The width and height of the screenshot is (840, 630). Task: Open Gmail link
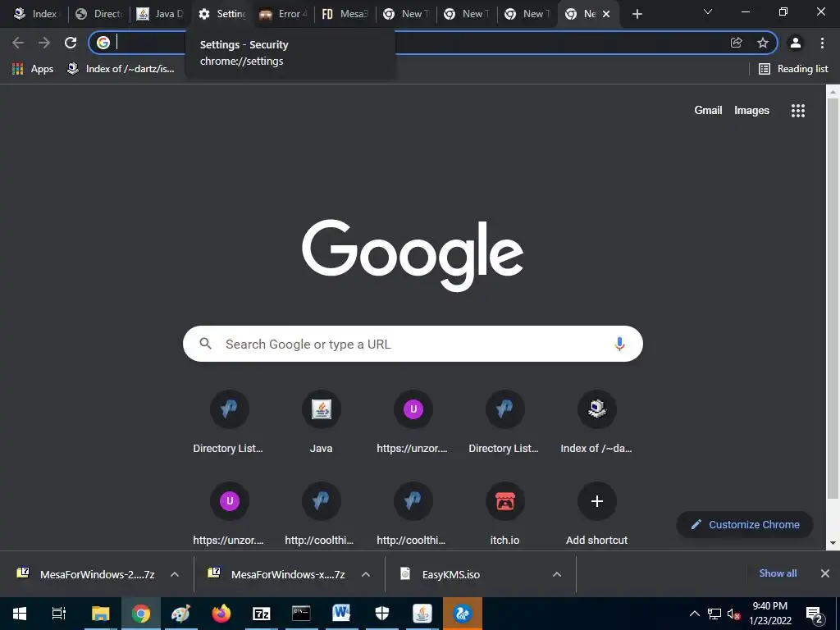[708, 111]
